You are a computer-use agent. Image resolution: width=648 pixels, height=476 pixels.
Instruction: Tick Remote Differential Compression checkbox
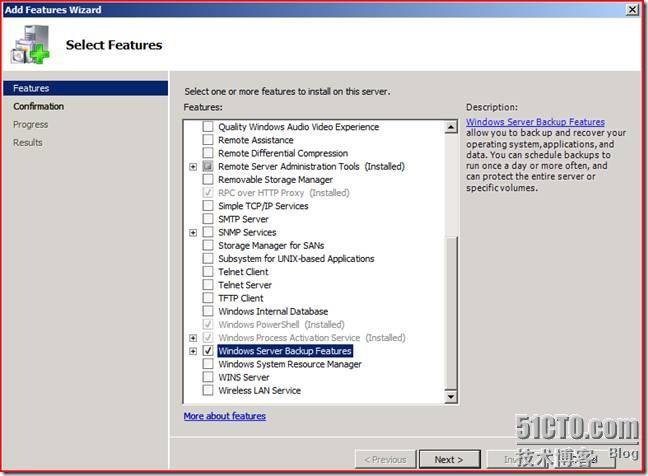click(208, 153)
